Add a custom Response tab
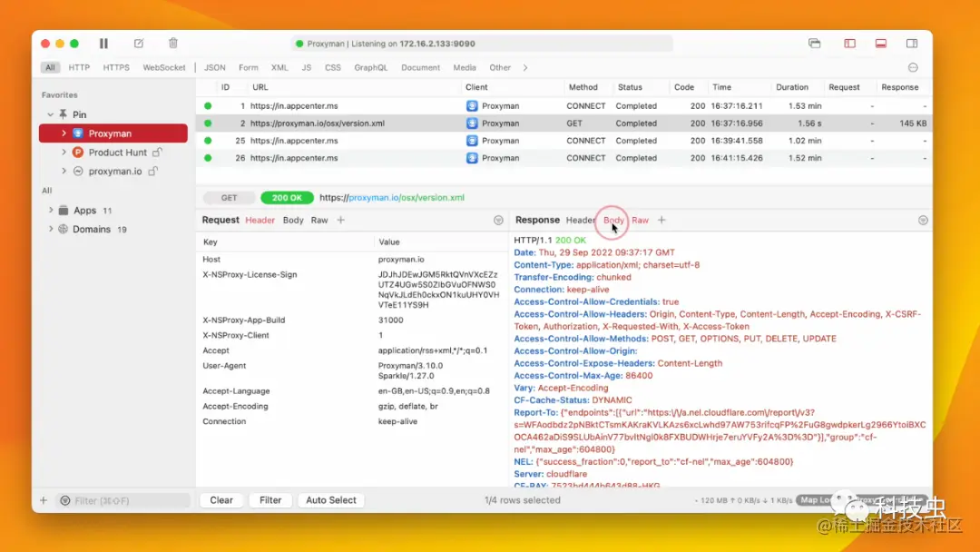Screen dimensions: 980x552 pos(661,220)
